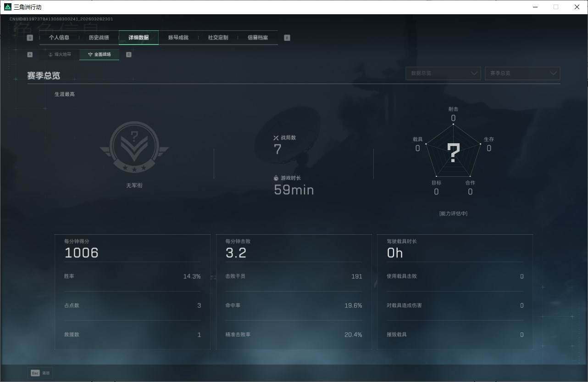Open the 信誉档案 tab
The height and width of the screenshot is (382, 588).
[x=258, y=38]
